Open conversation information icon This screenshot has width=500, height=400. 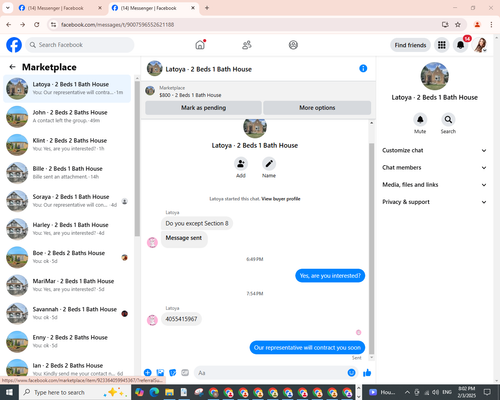click(363, 68)
